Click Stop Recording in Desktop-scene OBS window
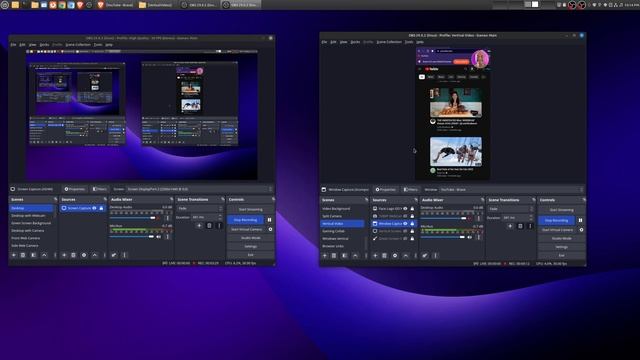Viewport: 640px width, 360px height. click(245, 220)
